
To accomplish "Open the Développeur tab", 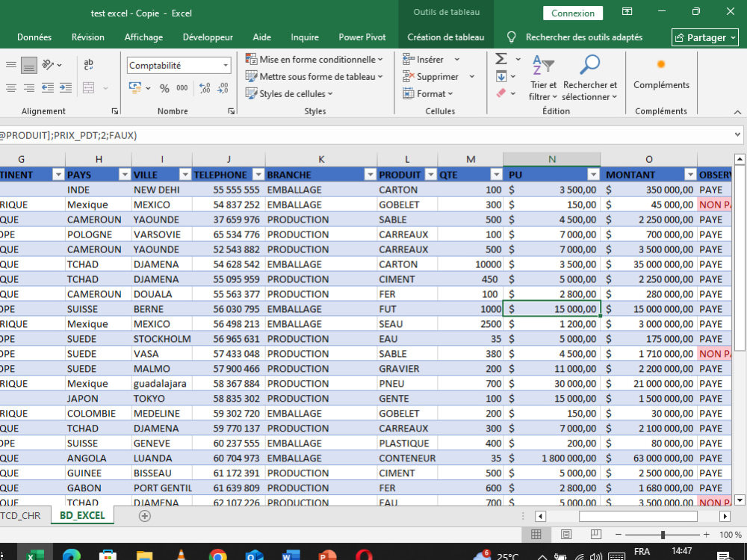I will click(208, 37).
